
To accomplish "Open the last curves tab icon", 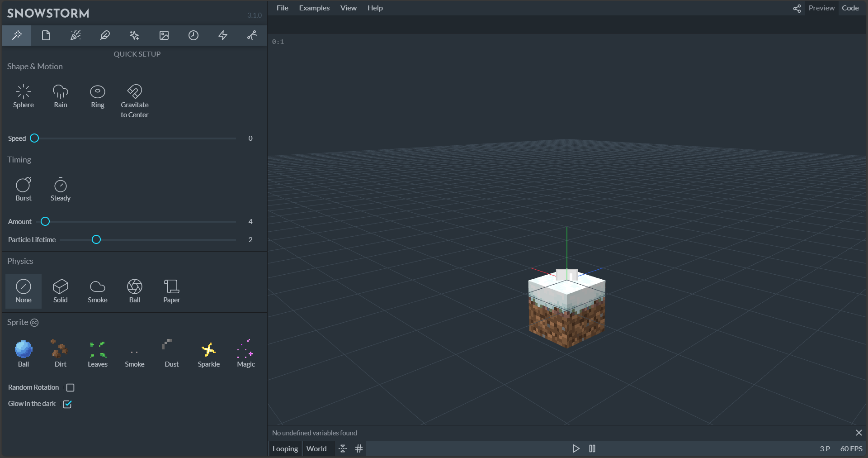I will [x=252, y=35].
